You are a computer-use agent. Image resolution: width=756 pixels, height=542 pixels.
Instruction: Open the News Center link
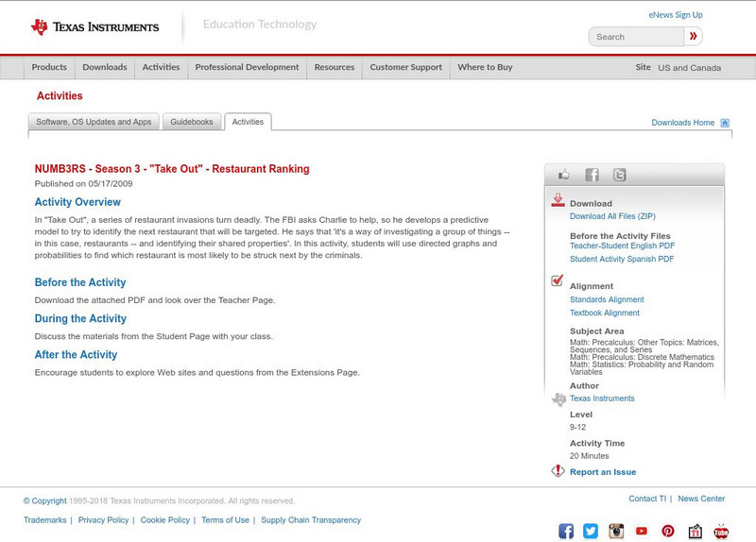[x=701, y=499]
